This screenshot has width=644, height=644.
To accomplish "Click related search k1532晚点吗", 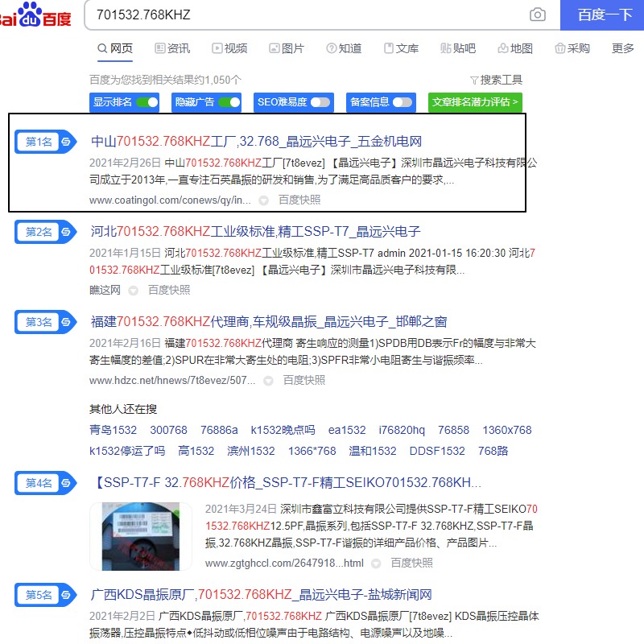I will (x=283, y=430).
